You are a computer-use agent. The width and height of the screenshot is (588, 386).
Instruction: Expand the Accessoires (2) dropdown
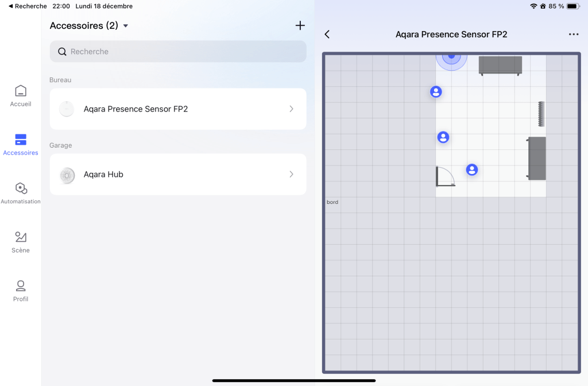(126, 26)
